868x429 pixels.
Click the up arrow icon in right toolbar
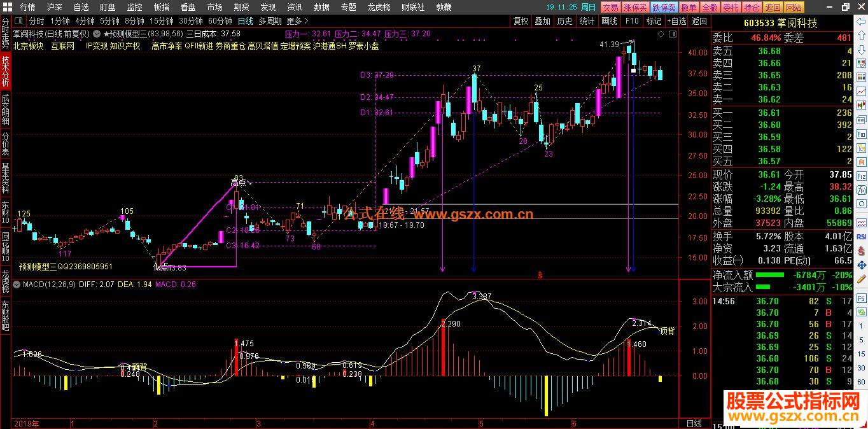(861, 36)
